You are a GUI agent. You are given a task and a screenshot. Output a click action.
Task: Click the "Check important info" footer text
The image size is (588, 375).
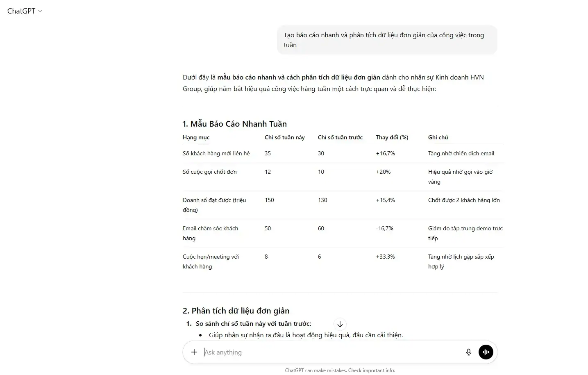[372, 370]
